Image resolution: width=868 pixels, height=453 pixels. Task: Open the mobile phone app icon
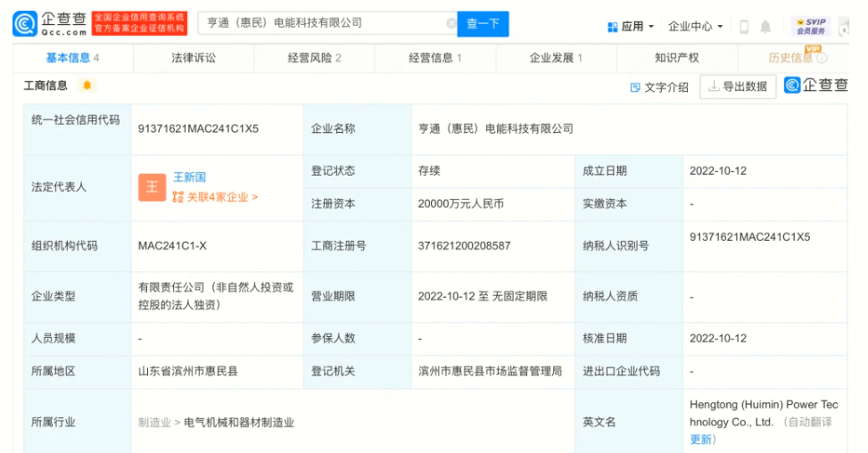[x=744, y=27]
